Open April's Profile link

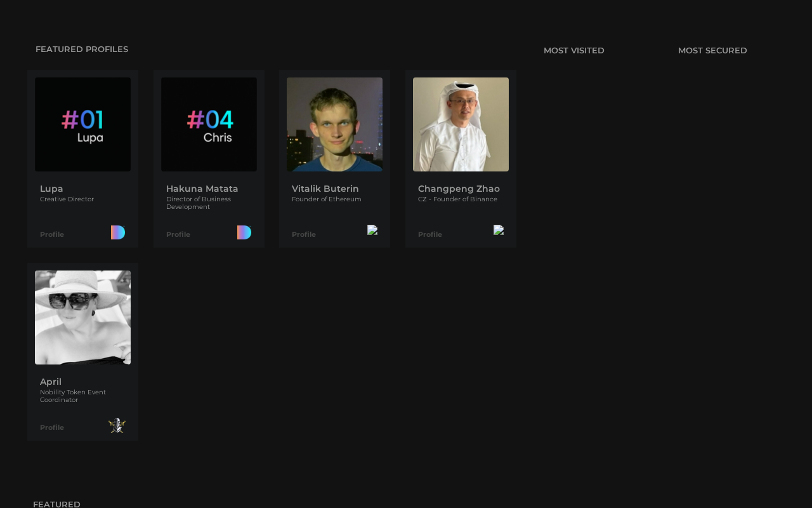click(52, 427)
